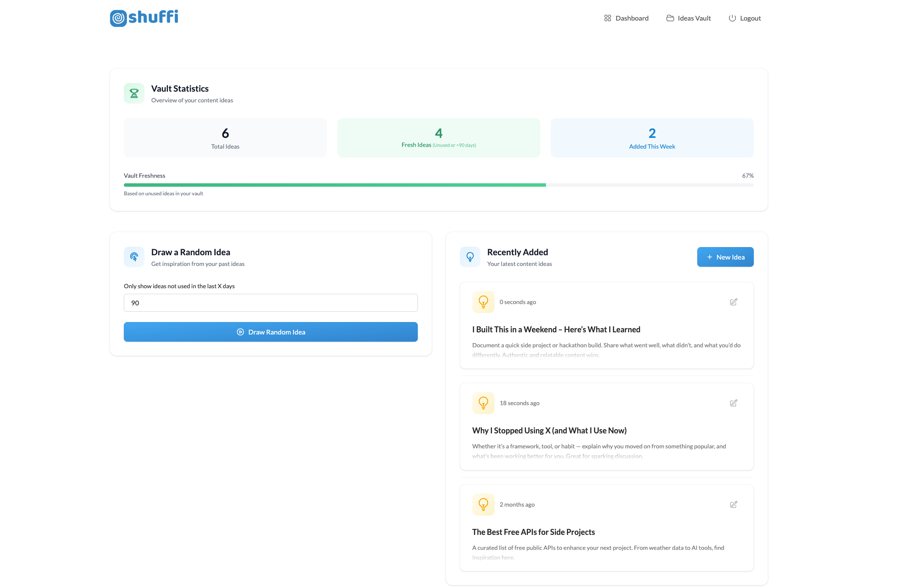906x588 pixels.
Task: Click the Vault Freshness progress bar
Action: tap(438, 185)
